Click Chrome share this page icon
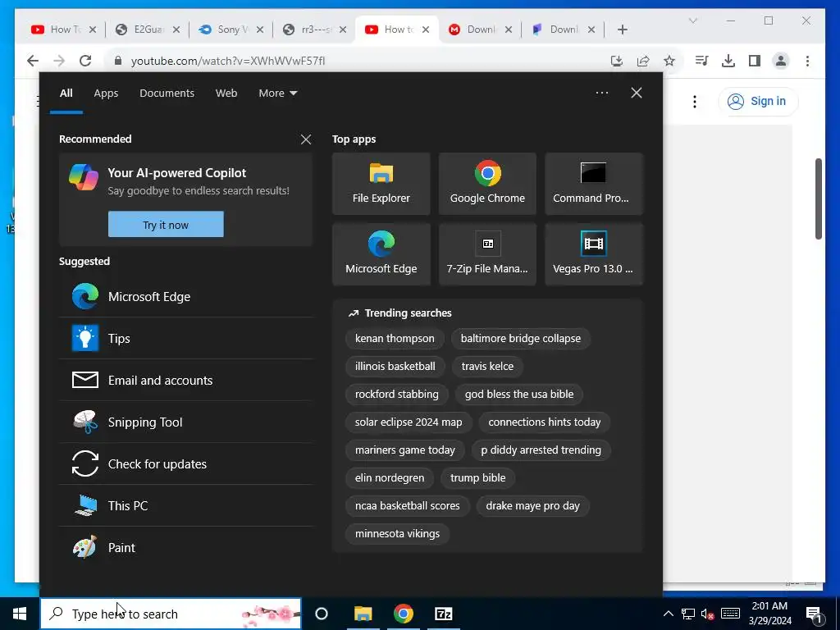 643,61
